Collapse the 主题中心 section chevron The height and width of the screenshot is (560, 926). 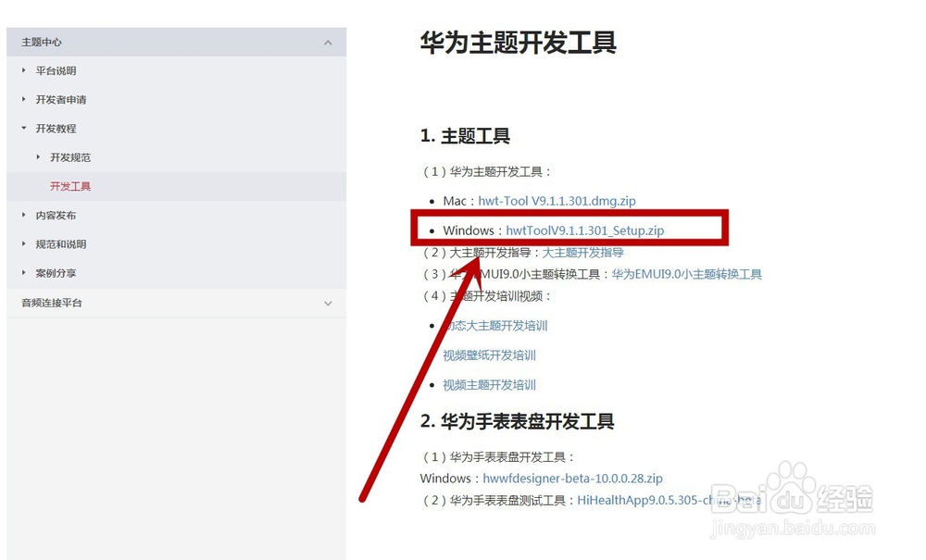pos(328,43)
